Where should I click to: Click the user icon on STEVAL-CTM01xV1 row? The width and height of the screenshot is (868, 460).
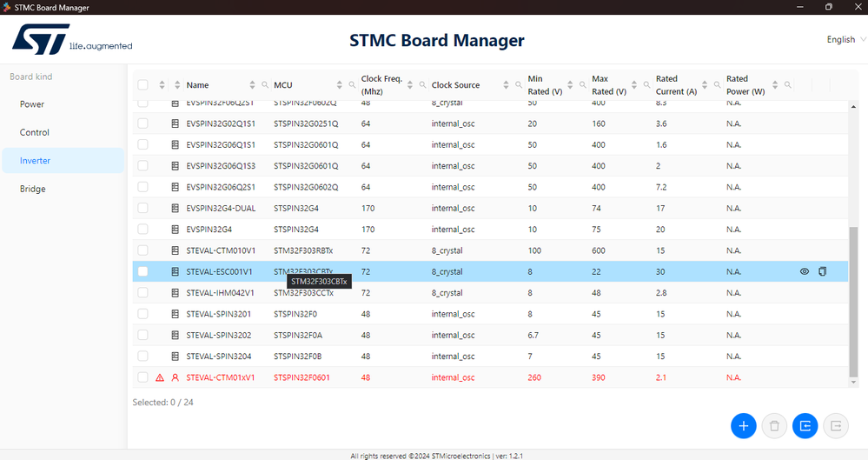tap(175, 377)
